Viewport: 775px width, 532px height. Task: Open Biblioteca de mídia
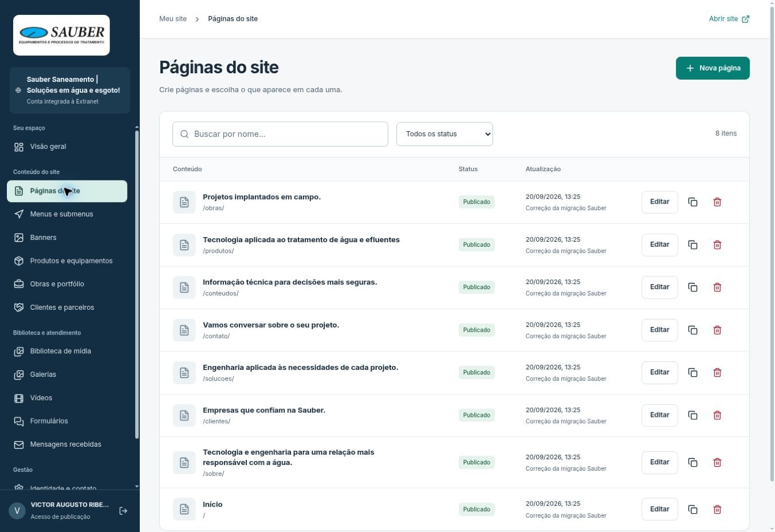67,351
